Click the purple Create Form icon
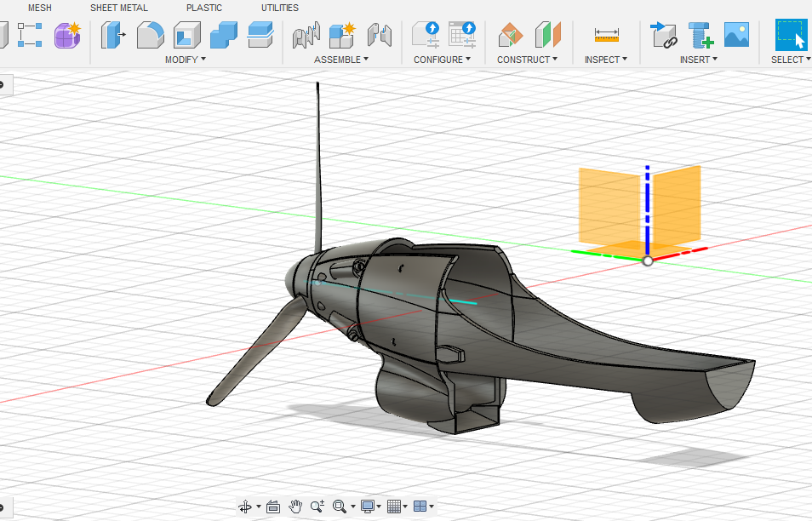Image resolution: width=812 pixels, height=521 pixels. [x=68, y=35]
